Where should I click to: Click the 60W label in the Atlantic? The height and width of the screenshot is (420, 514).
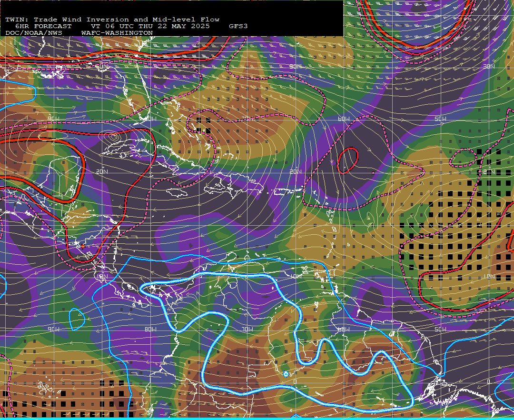[x=344, y=119]
